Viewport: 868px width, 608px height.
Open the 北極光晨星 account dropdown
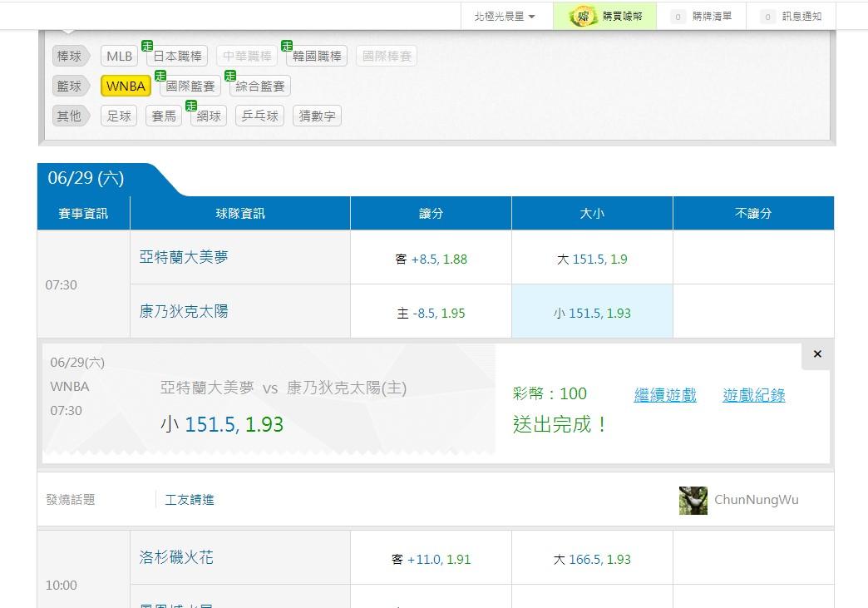pyautogui.click(x=505, y=17)
